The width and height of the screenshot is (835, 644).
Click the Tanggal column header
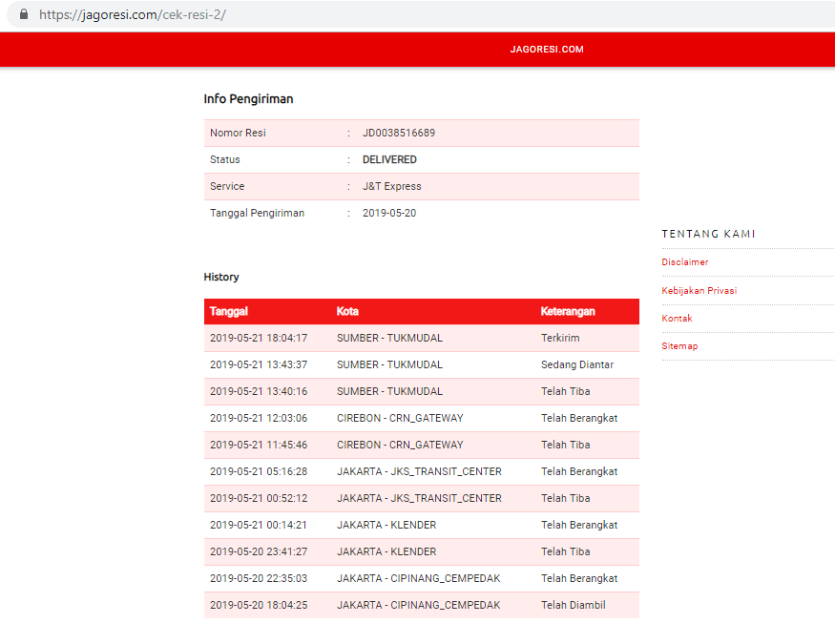229,311
